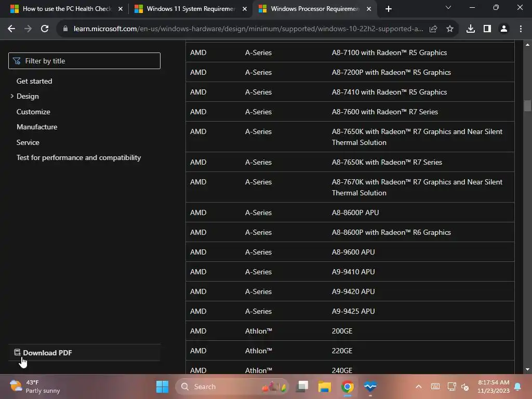Click the scrollbar down arrow
Viewport: 532px width, 399px height.
point(527,369)
